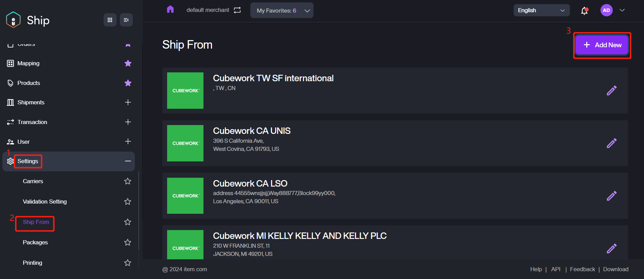Open the Feedback link in footer
The image size is (644, 279).
click(x=582, y=269)
